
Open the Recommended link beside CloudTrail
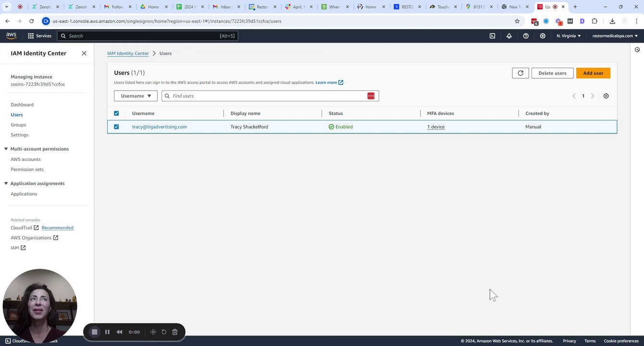point(57,228)
